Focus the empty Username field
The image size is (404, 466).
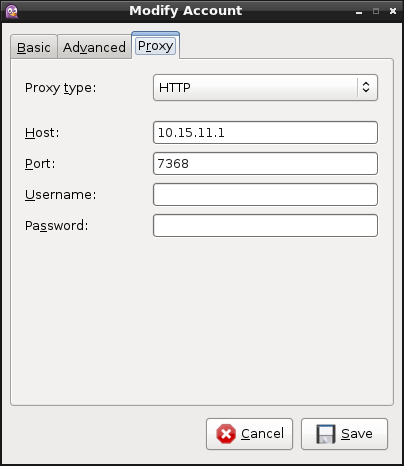(265, 195)
